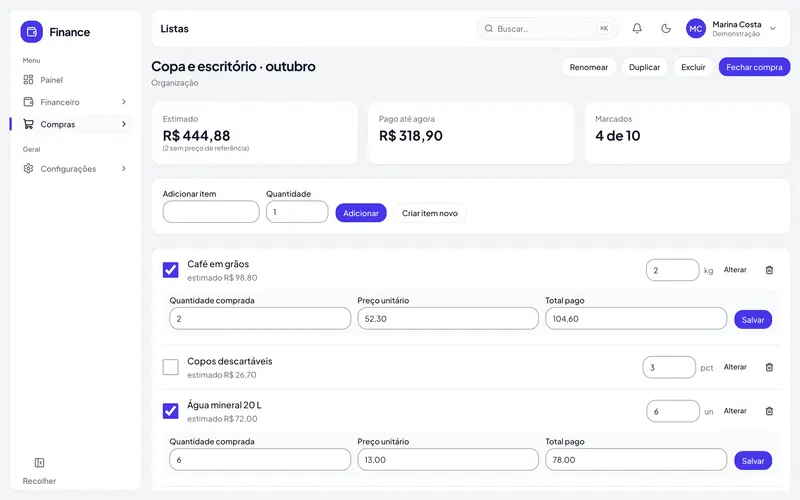Expand the Financeiro submenu chevron
800x500 pixels.
click(x=123, y=102)
